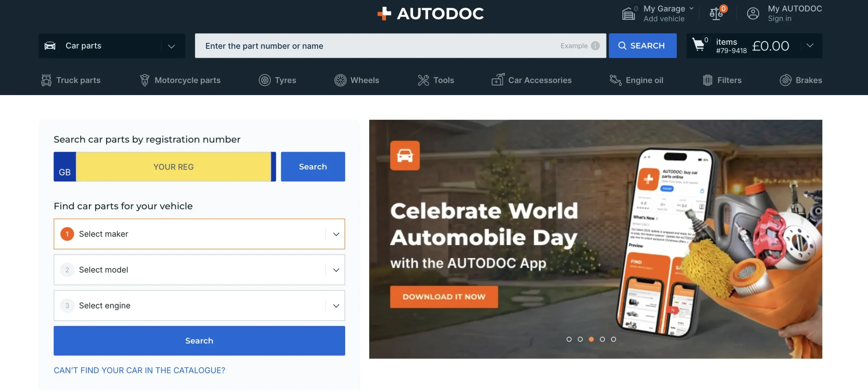This screenshot has width=868, height=392.
Task: Select the last carousel dot indicator
Action: (x=613, y=339)
